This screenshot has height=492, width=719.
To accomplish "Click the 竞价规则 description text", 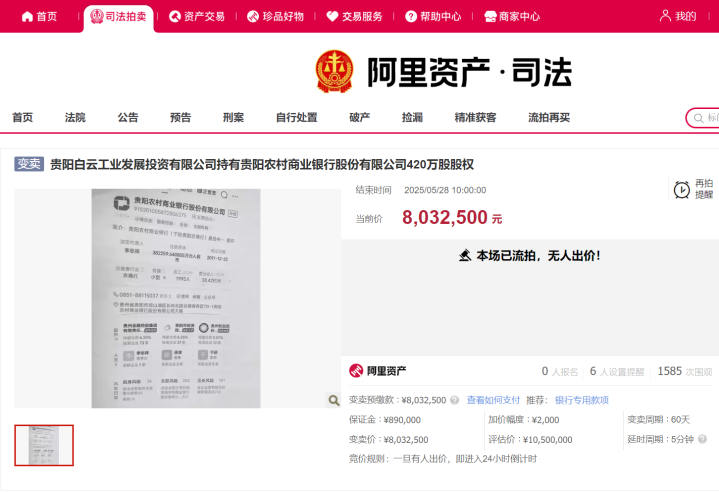I will tap(465, 459).
